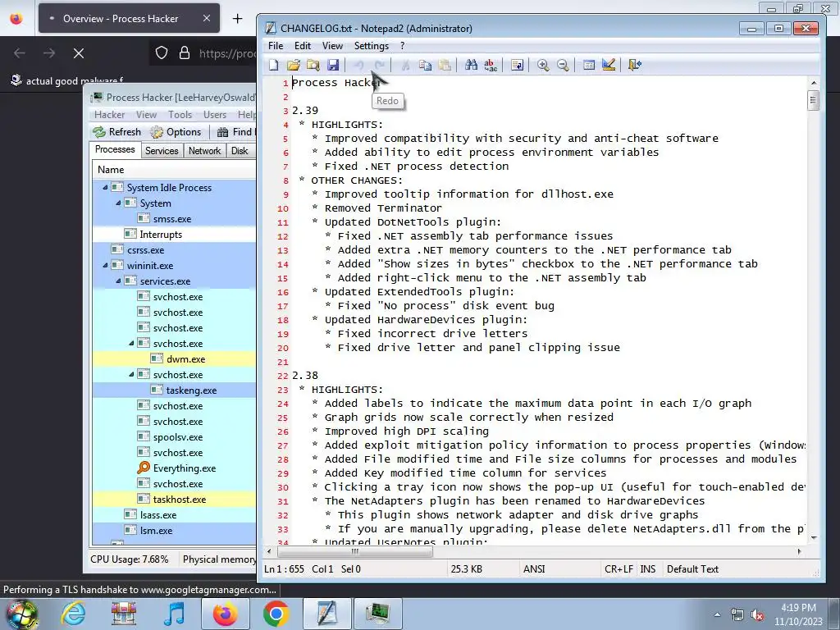This screenshot has height=630, width=840.
Task: Click the Copy icon in Notepad2 toolbar
Action: 425,65
